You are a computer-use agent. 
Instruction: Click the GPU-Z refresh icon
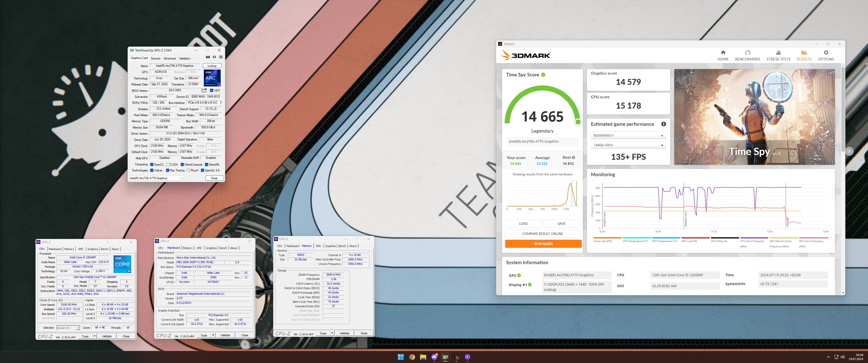[x=214, y=57]
